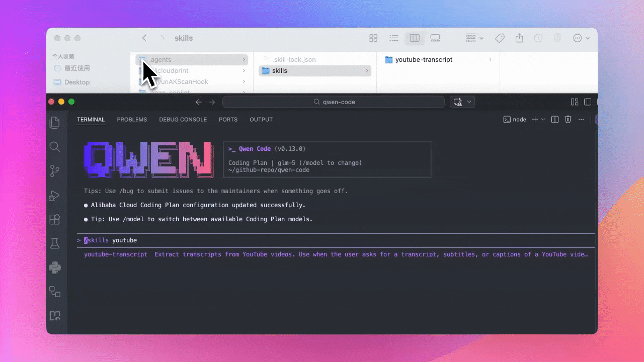Open the Search view in activity bar
This screenshot has height=362, width=644.
click(55, 147)
